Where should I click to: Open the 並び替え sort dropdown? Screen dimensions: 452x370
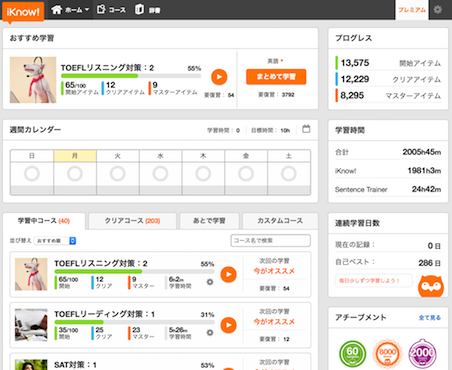(x=55, y=241)
